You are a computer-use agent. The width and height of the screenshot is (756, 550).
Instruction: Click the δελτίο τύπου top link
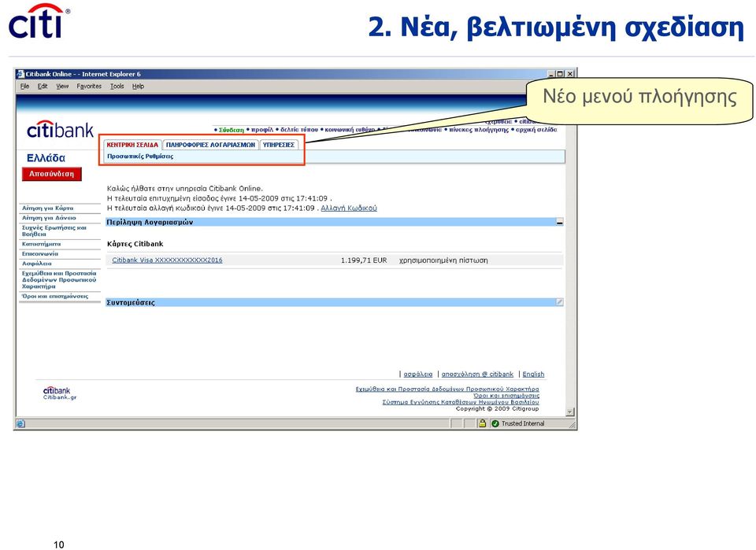point(299,130)
